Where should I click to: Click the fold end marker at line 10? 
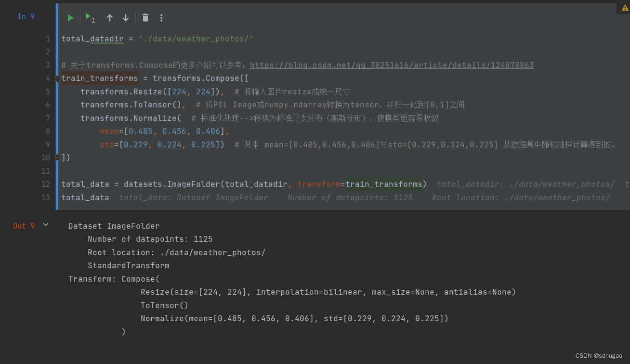point(57,157)
